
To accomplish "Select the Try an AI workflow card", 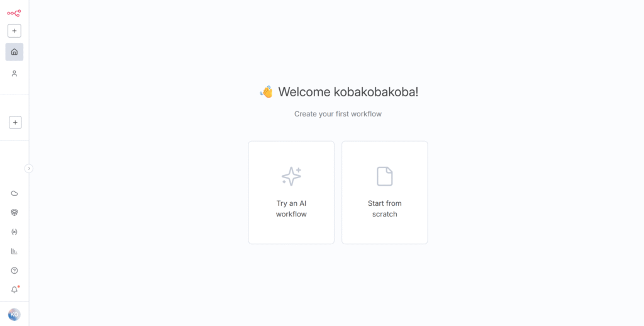I will (291, 193).
